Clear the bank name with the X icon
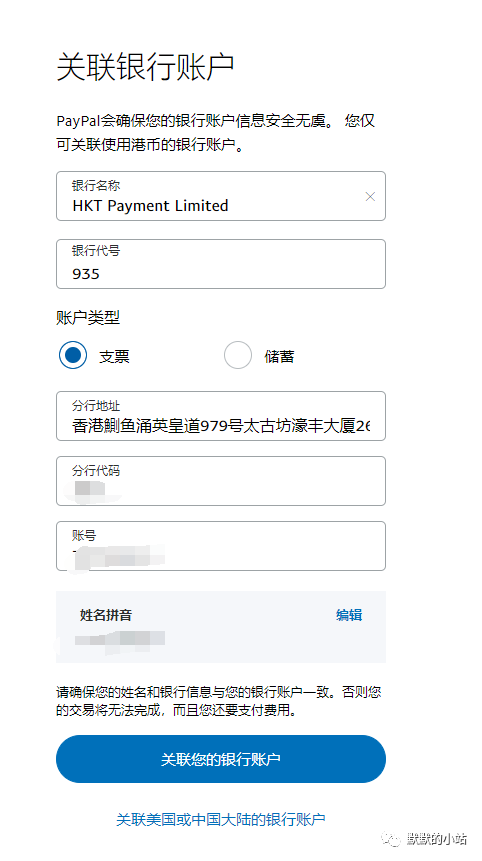 tap(371, 197)
